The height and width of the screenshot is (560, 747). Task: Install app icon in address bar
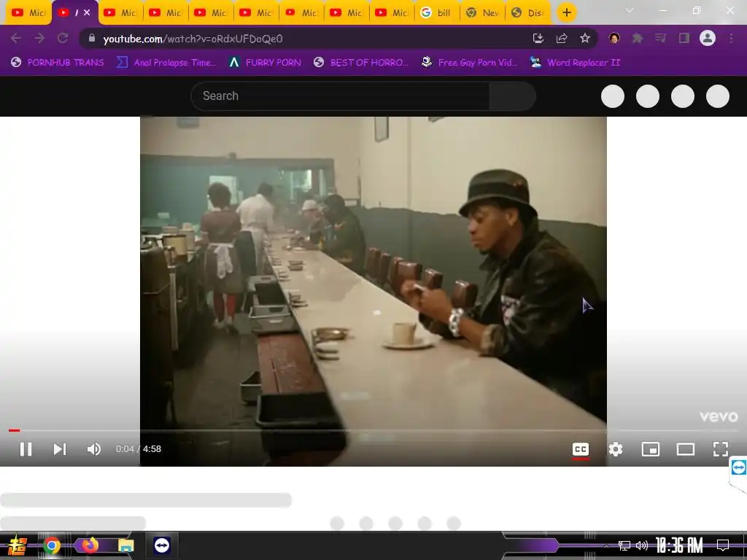[x=538, y=38]
